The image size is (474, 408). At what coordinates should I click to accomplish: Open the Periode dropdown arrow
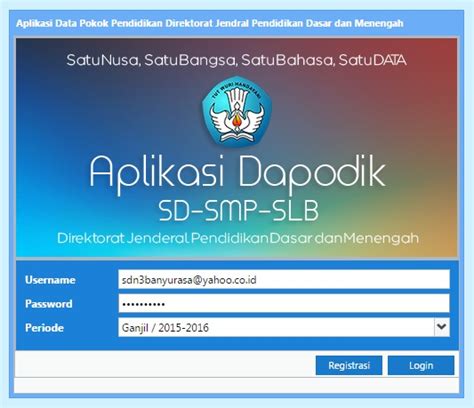(x=442, y=327)
